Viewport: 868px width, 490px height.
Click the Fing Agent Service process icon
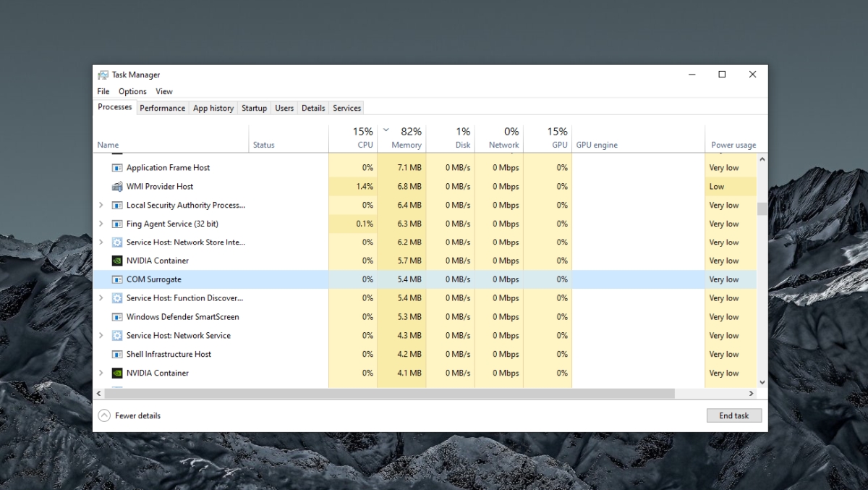117,224
